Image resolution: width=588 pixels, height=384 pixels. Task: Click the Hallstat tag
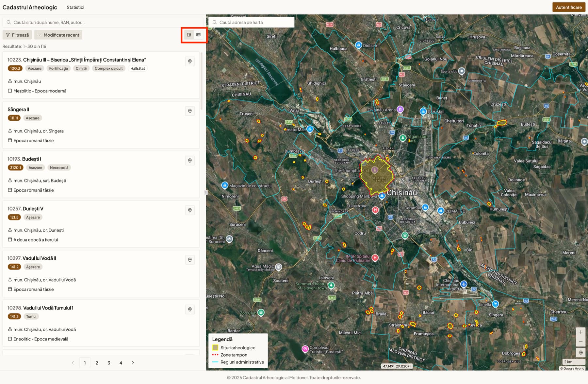tap(138, 68)
